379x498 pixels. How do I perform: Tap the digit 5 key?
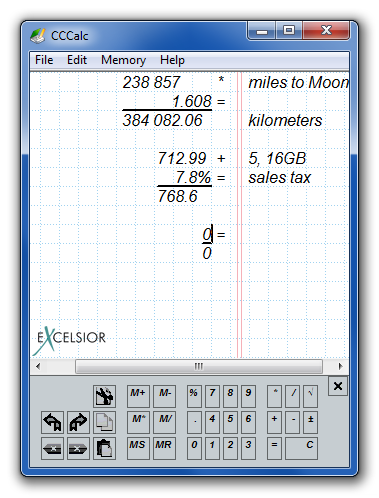230,422
